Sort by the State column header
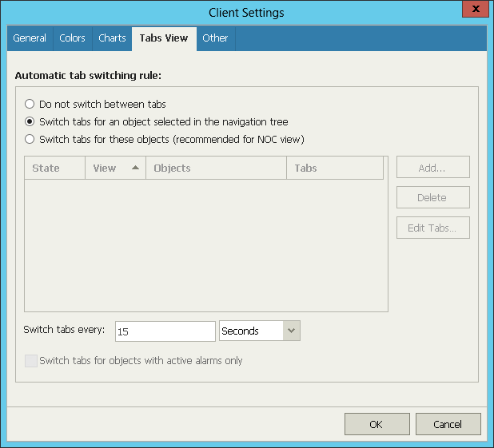 pos(55,168)
